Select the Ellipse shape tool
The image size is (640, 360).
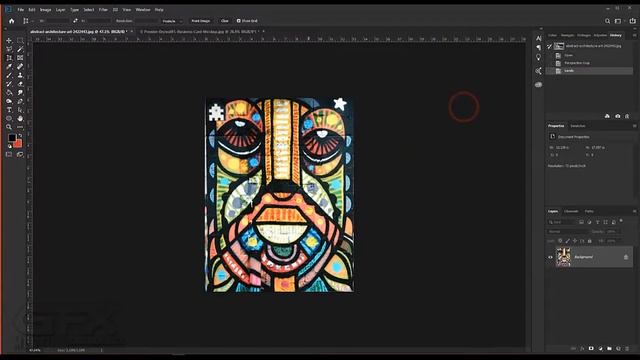(9, 118)
